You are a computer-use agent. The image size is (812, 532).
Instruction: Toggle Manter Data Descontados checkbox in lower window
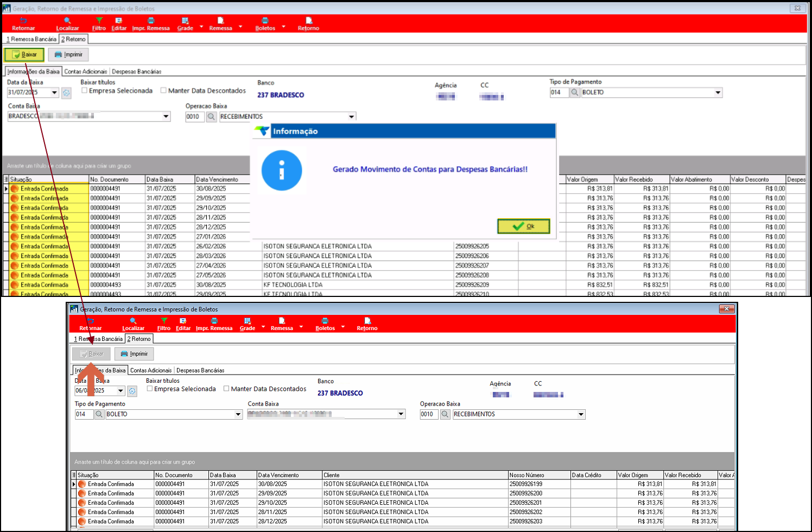click(226, 389)
